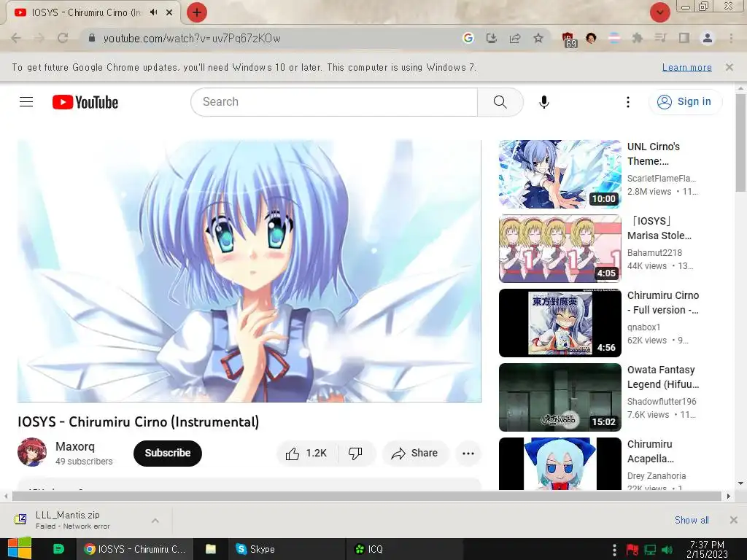Open Chirumiru Acapella video title
Image resolution: width=747 pixels, height=560 pixels.
tap(650, 451)
